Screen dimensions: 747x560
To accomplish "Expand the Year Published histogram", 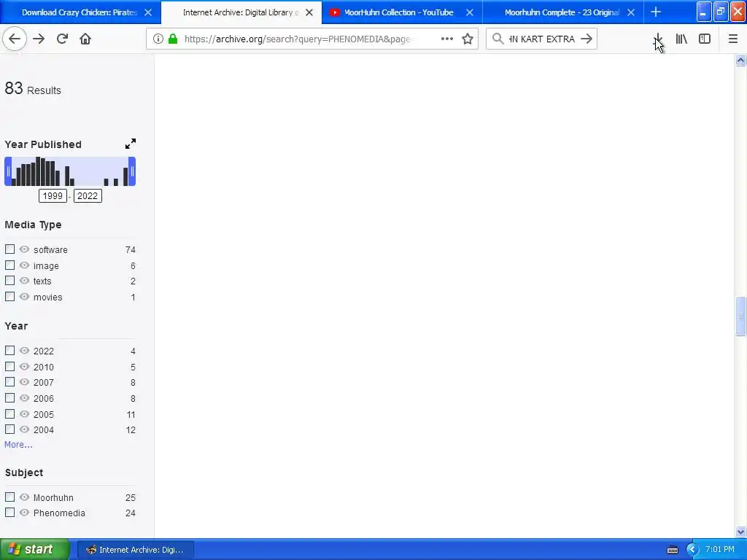I will pos(131,144).
